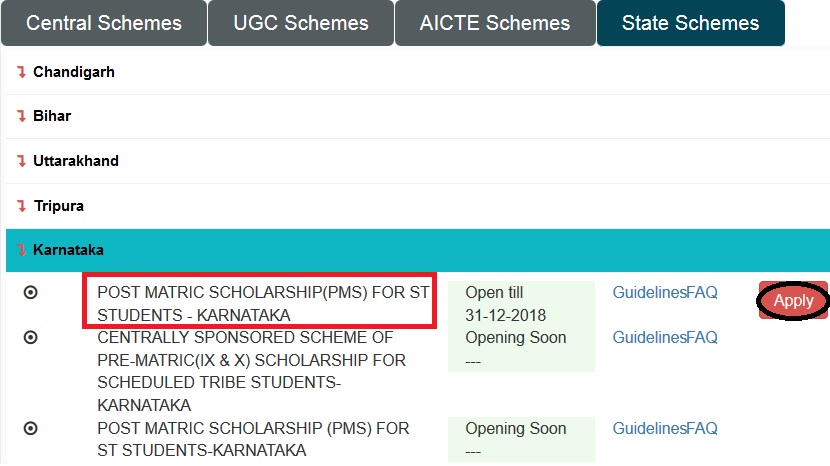Select radio for PMS ST Students open scheme
This screenshot has height=466, width=830.
tap(30, 292)
